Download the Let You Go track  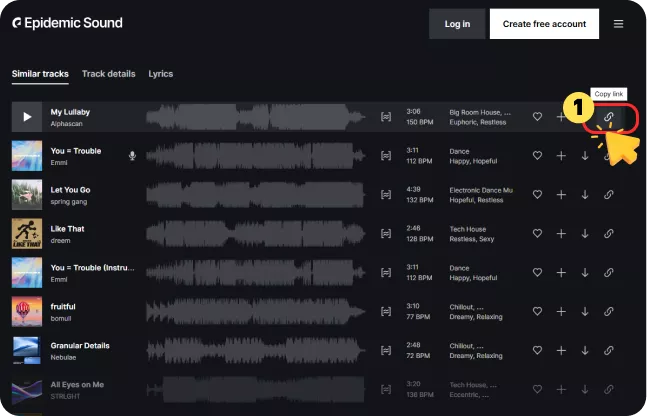585,194
